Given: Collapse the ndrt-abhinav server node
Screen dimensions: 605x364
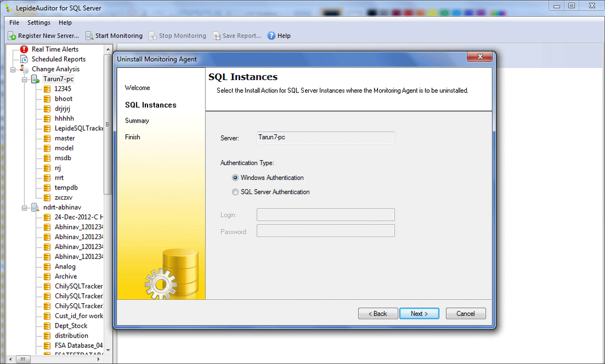Looking at the screenshot, I should 24,208.
